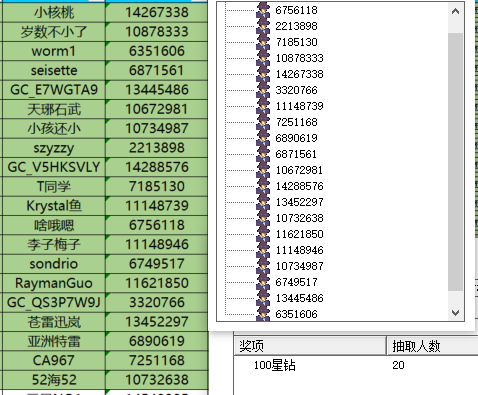Click the avatar icon beside 6351606
Image resolution: width=478 pixels, height=395 pixels.
coord(263,314)
